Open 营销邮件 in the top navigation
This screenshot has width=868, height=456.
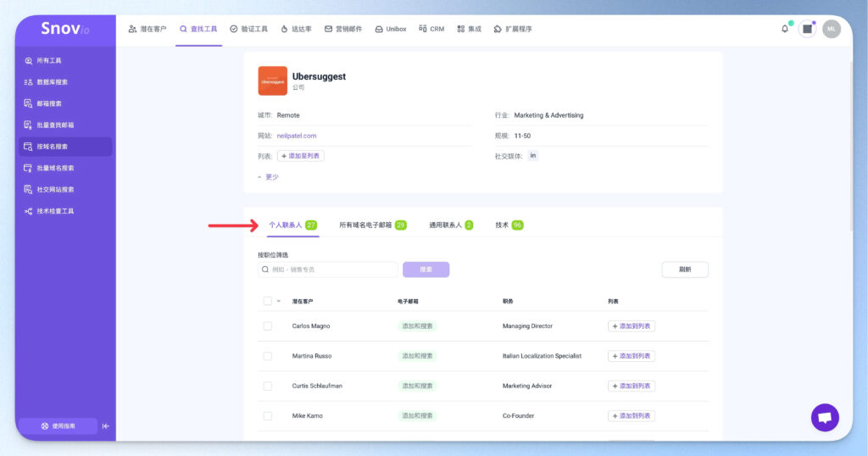pos(343,29)
